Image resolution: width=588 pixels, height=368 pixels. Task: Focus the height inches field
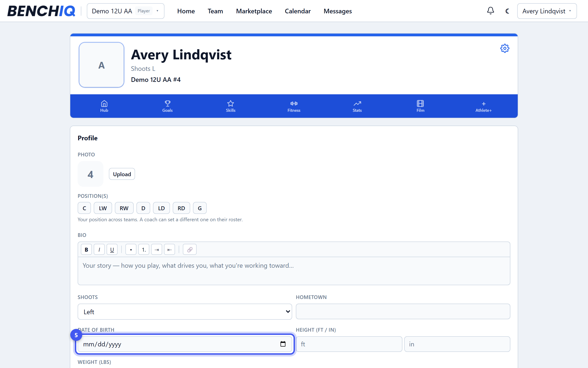click(457, 344)
